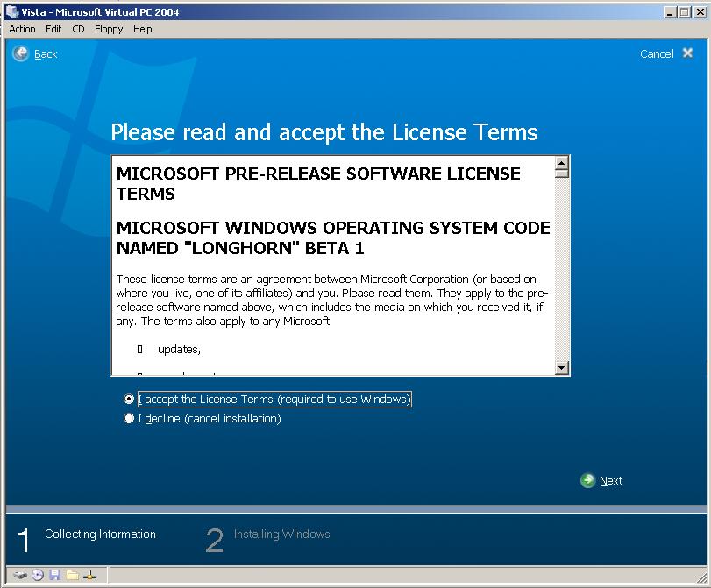Click license scrollbar down arrow
The height and width of the screenshot is (588, 711).
(562, 368)
